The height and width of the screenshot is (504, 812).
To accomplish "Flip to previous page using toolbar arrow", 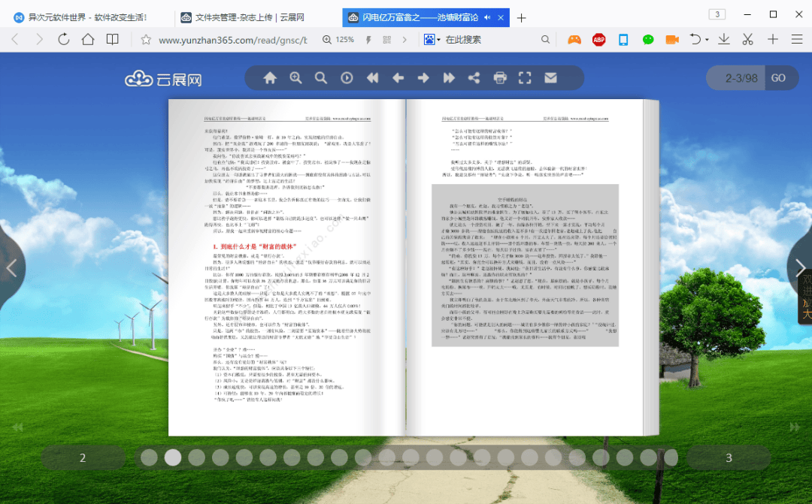I will (x=398, y=78).
